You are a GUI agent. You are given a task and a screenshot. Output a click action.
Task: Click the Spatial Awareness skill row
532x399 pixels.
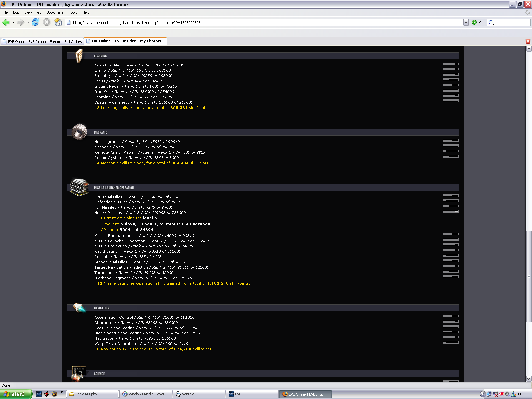144,102
